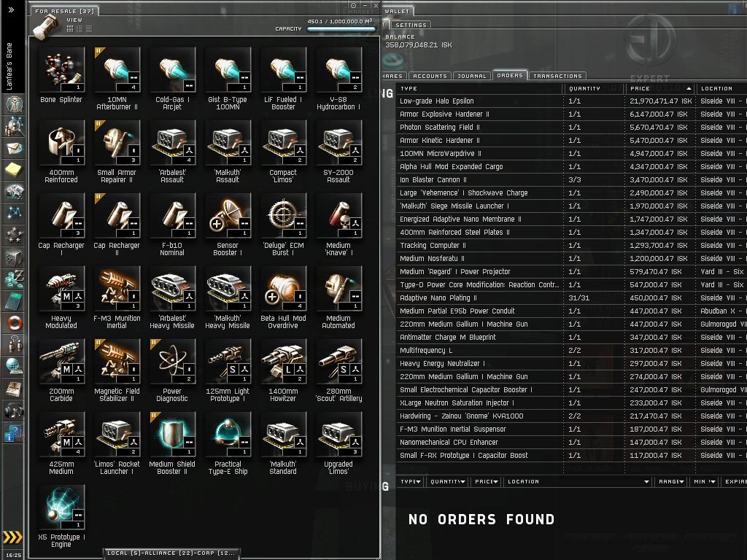Select the For Resale [37] tab
This screenshot has height=560, width=747.
tap(64, 11)
